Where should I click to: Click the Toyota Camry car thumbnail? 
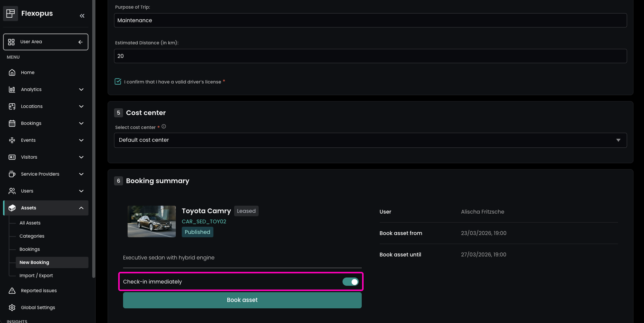point(152,221)
